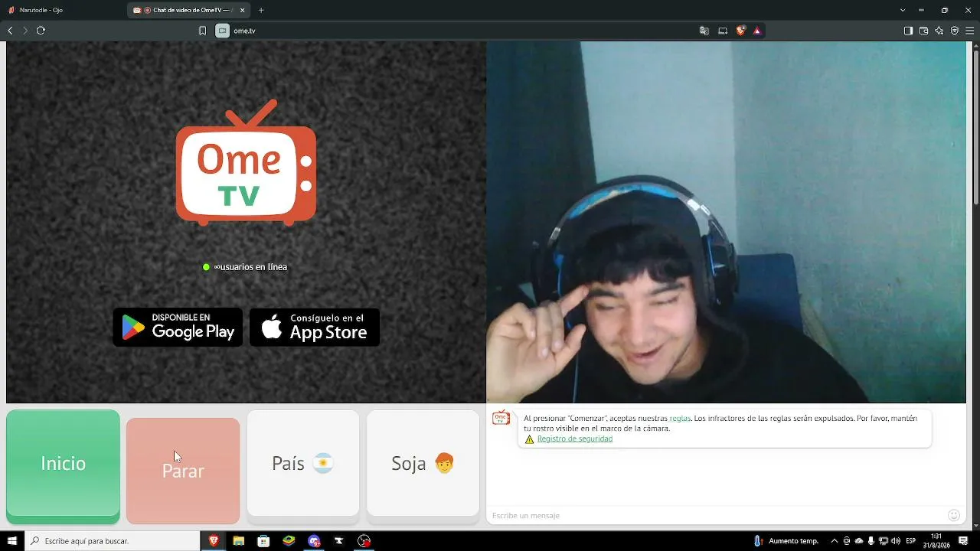The image size is (980, 551).
Task: Focus the Escribe un mensaje input
Action: (x=717, y=516)
